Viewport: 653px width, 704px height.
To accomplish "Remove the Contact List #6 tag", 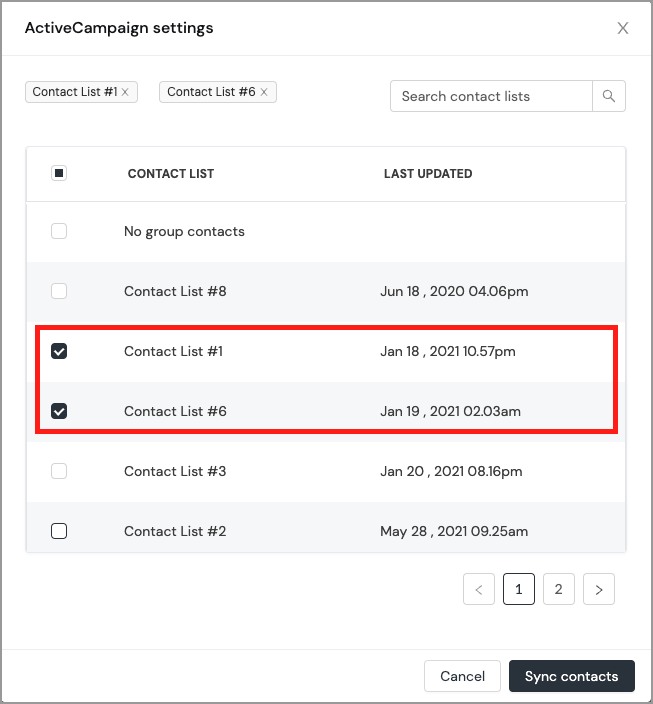I will click(264, 92).
